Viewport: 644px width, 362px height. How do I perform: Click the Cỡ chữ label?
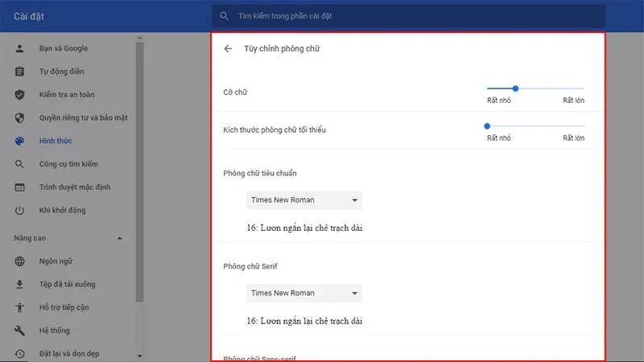click(x=235, y=93)
